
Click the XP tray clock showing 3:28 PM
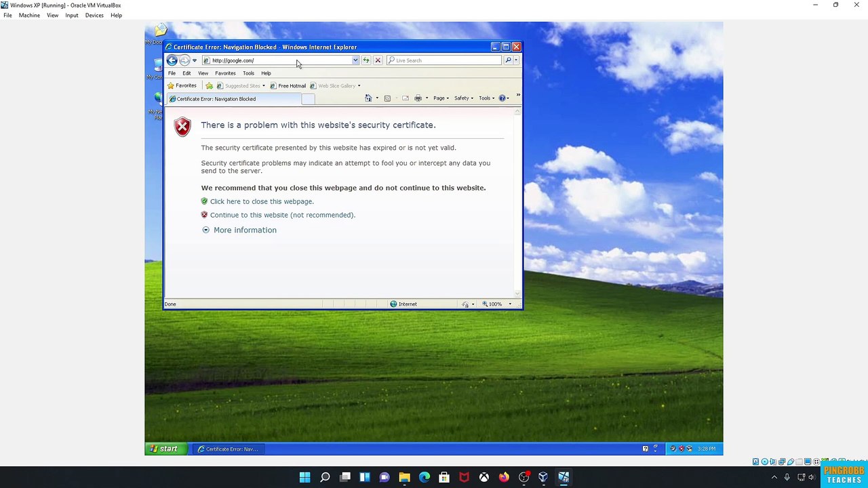click(x=706, y=449)
